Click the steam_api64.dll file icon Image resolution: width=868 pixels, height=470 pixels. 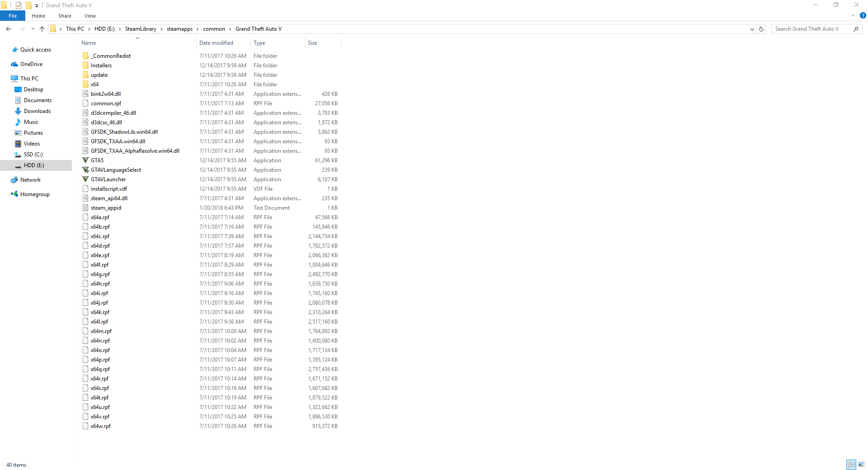point(85,198)
